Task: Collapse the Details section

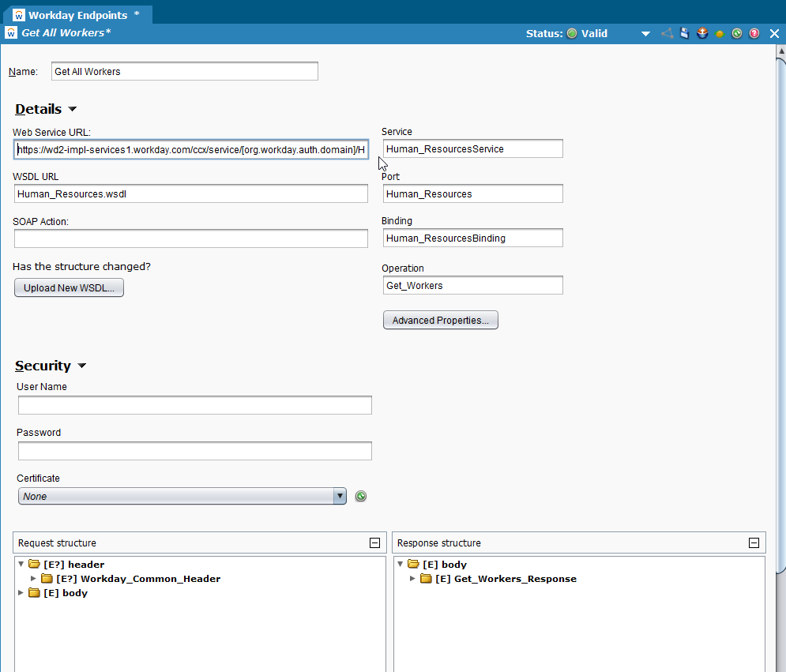Action: click(x=73, y=110)
